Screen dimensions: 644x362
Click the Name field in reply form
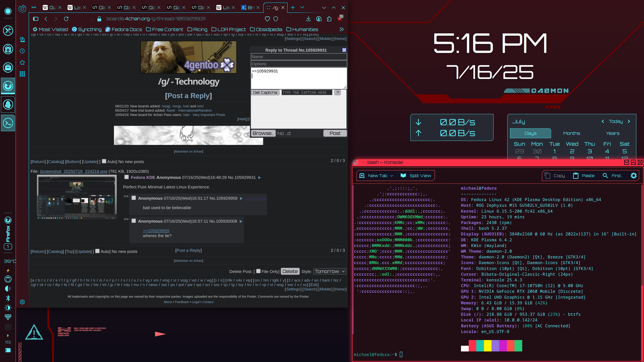299,57
